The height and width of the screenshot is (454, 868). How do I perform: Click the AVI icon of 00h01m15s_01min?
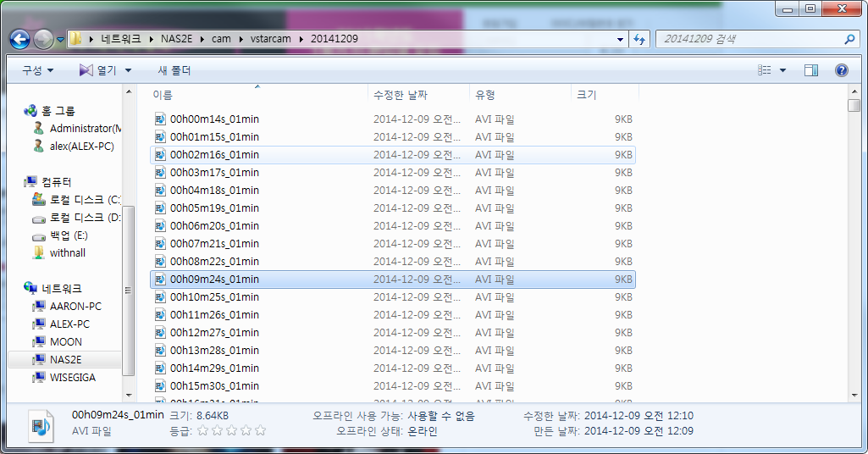point(160,136)
